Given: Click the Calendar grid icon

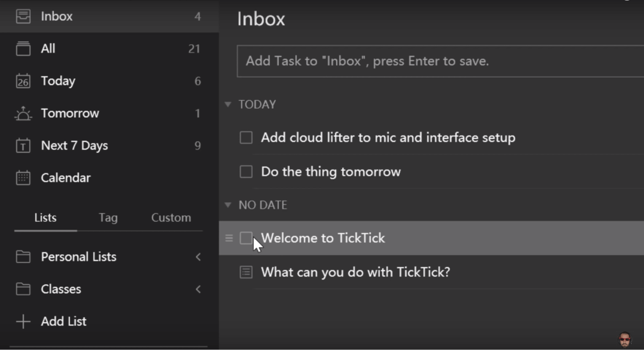Looking at the screenshot, I should (x=23, y=178).
